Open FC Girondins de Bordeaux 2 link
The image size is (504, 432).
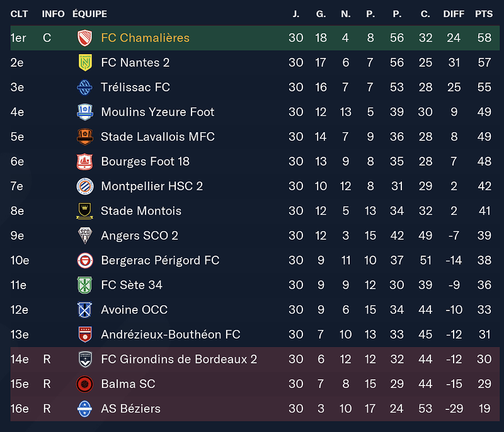pos(179,360)
